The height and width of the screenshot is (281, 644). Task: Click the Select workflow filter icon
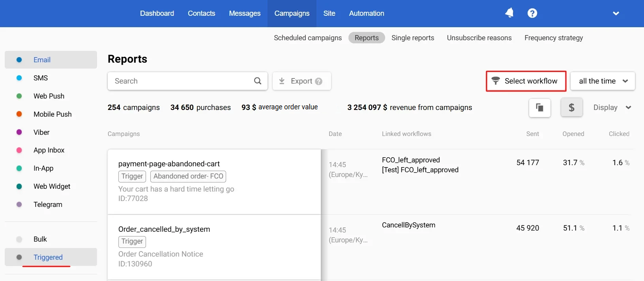(x=496, y=81)
